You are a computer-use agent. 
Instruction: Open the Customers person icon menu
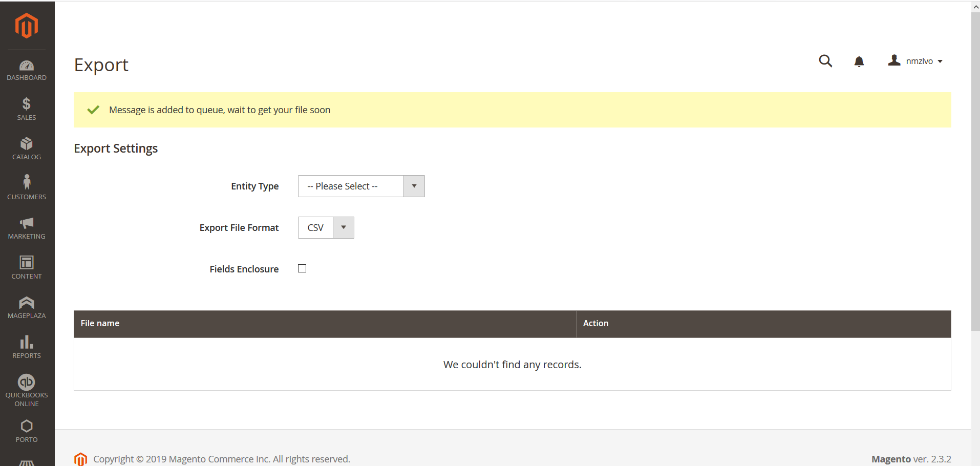click(x=27, y=187)
